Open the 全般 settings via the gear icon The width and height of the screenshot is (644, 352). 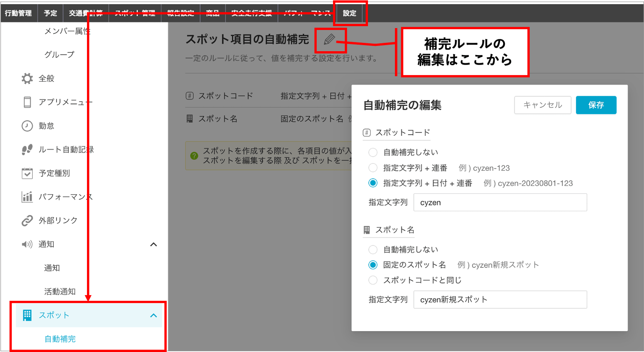point(26,78)
